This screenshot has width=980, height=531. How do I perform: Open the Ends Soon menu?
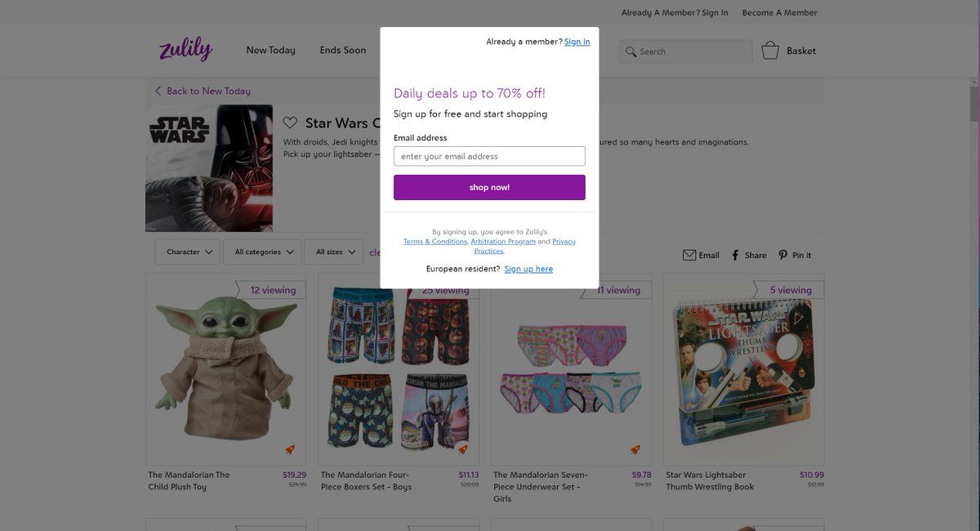(343, 51)
